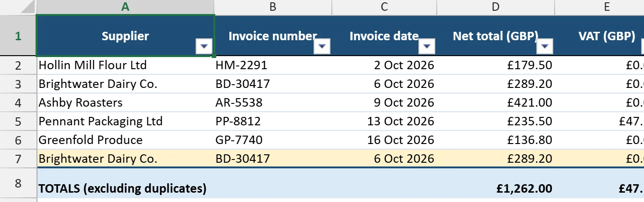
Task: Select row 1 header
Action: click(18, 36)
